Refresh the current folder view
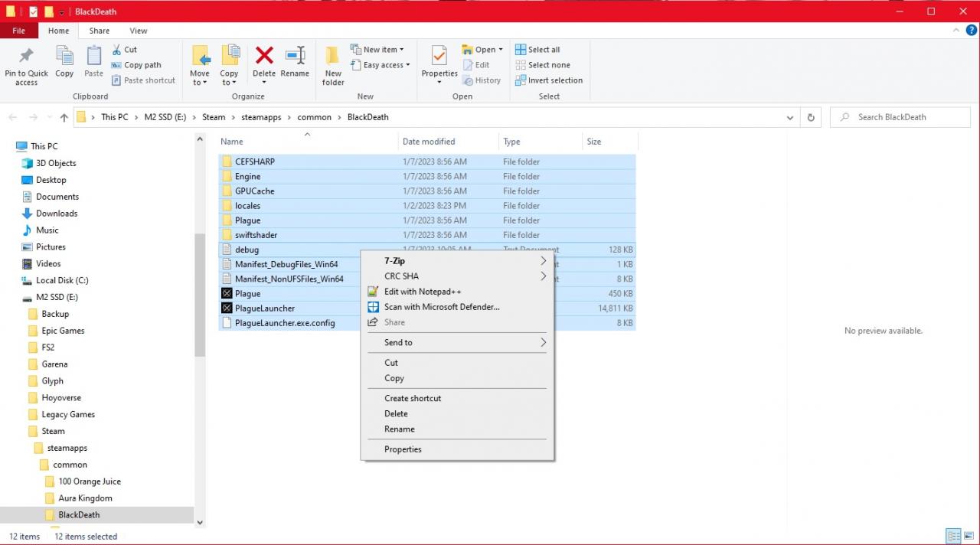Screen dimensions: 980x545 810,117
